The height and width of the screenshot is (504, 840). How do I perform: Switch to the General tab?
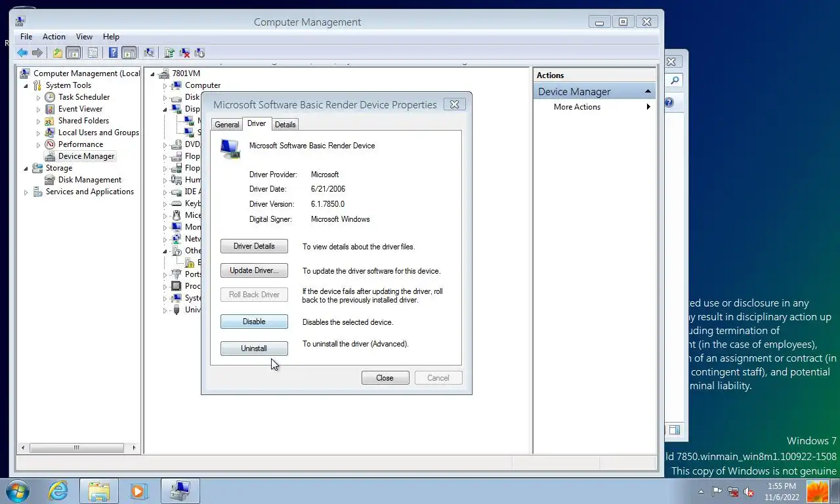point(227,125)
